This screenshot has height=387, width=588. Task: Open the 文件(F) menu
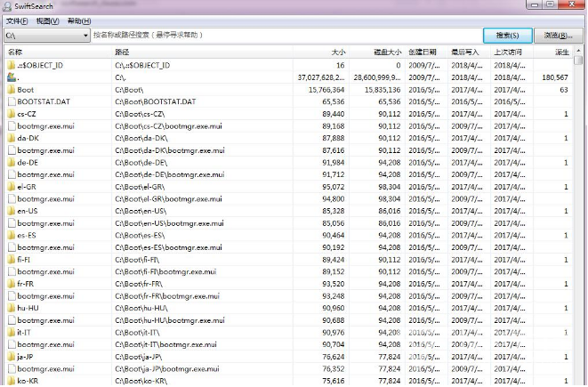pyautogui.click(x=17, y=21)
